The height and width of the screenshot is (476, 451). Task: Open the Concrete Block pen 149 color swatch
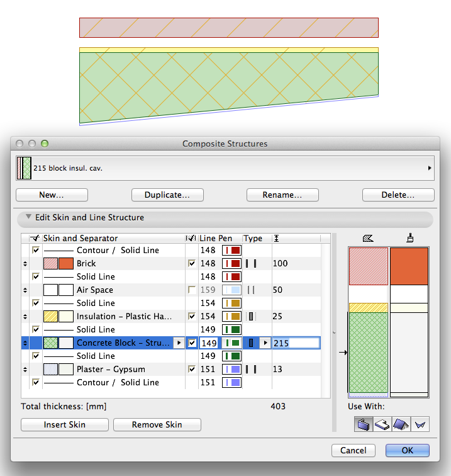tap(231, 343)
